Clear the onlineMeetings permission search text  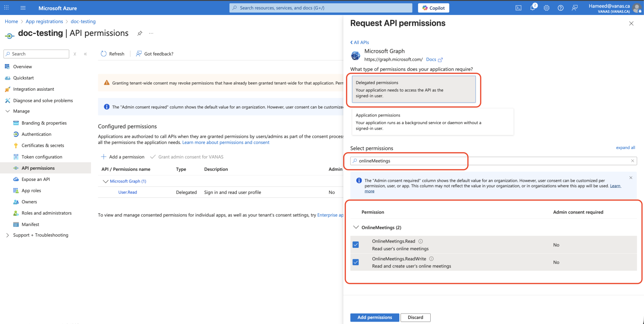coord(632,161)
